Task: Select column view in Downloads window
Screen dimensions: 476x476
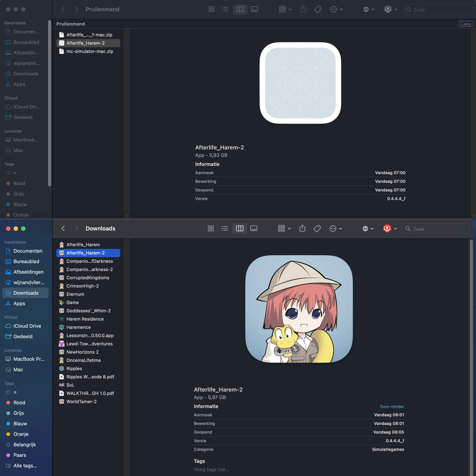Action: tap(240, 228)
